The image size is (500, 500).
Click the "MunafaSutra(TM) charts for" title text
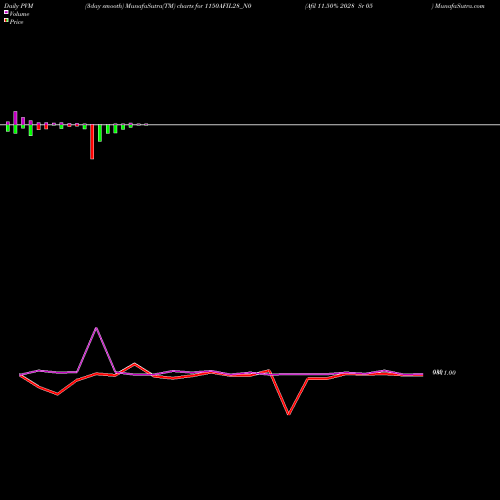point(164,6)
